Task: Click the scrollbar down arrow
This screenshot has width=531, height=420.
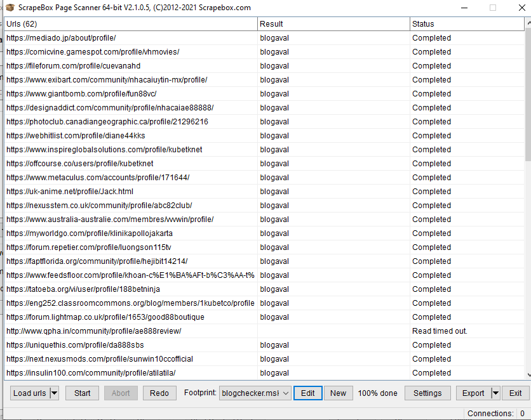Action: click(528, 375)
